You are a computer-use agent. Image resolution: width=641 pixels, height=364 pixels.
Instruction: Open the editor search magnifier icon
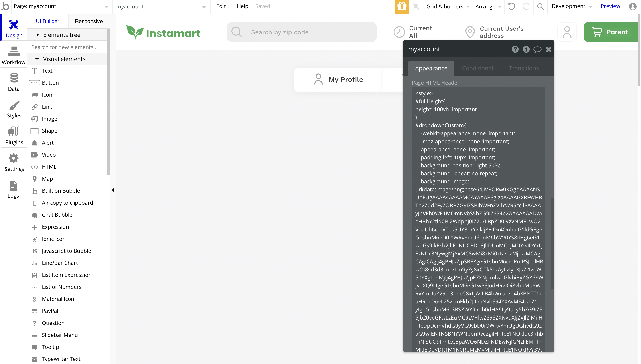540,6
